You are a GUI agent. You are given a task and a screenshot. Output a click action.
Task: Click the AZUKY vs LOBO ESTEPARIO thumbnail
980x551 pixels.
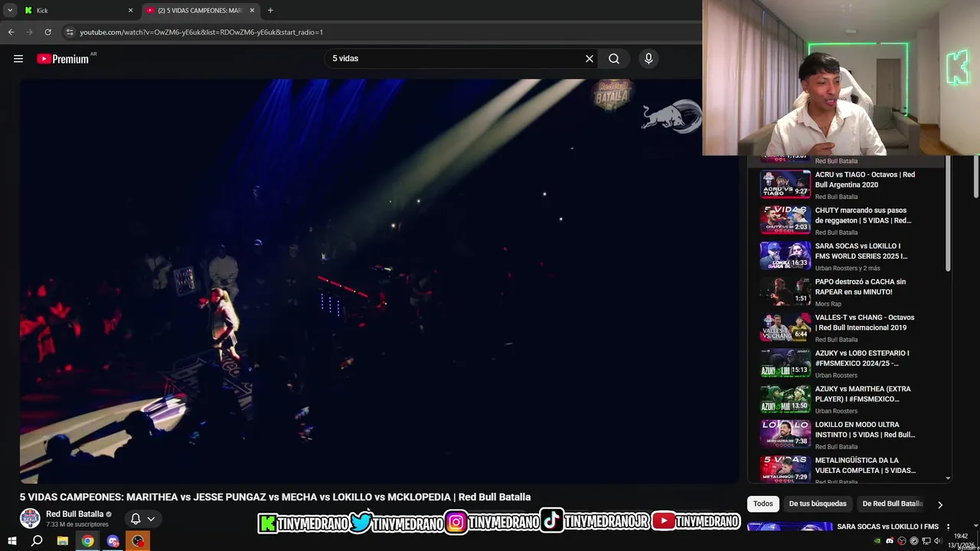pyautogui.click(x=785, y=363)
